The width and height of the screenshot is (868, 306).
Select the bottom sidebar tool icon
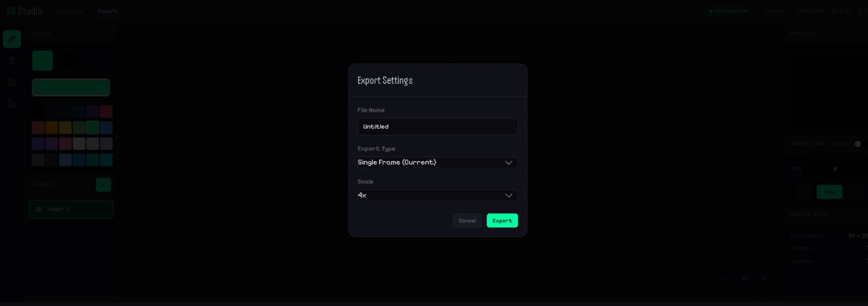(12, 104)
